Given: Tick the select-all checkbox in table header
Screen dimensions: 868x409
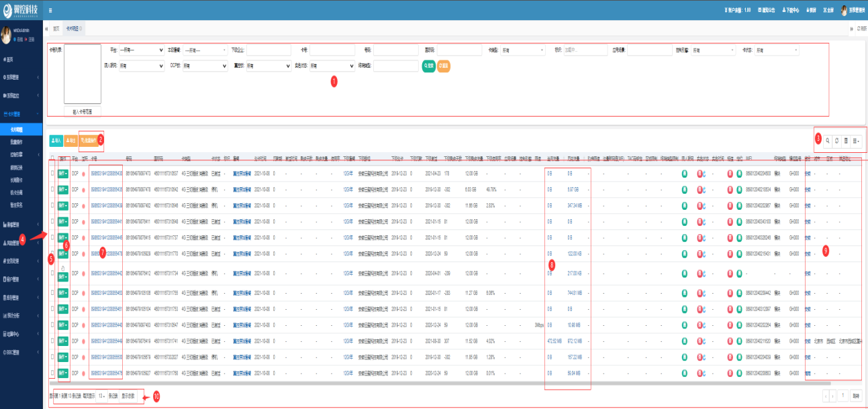Looking at the screenshot, I should (x=52, y=158).
